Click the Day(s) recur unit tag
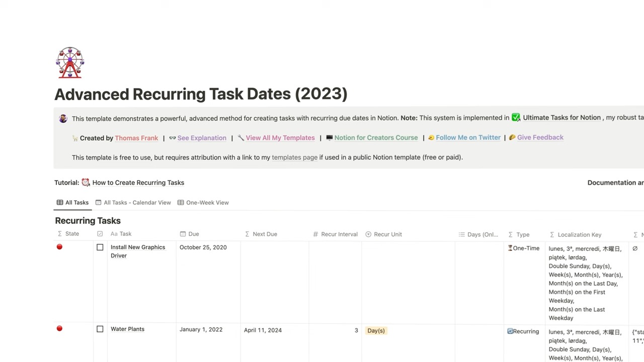644x362 pixels. (376, 330)
